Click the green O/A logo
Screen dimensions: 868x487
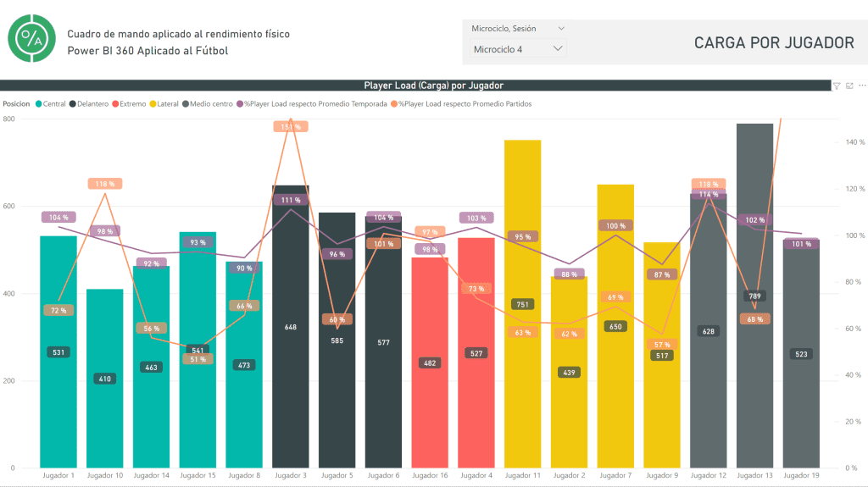point(32,38)
